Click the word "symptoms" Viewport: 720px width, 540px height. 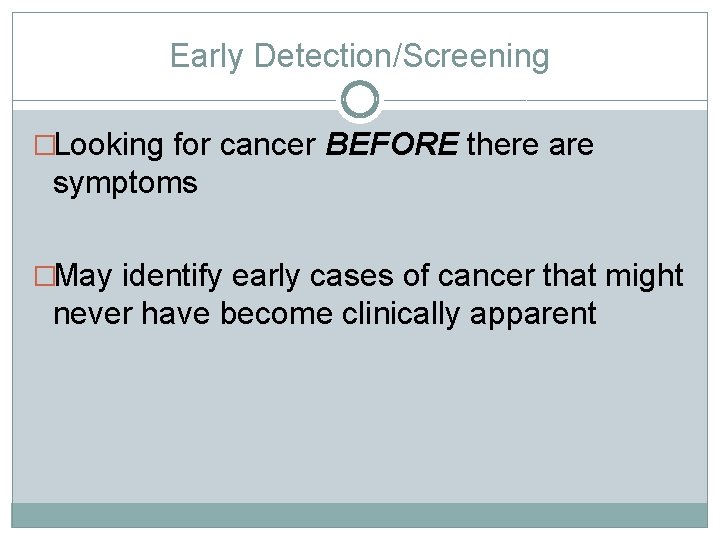(125, 183)
